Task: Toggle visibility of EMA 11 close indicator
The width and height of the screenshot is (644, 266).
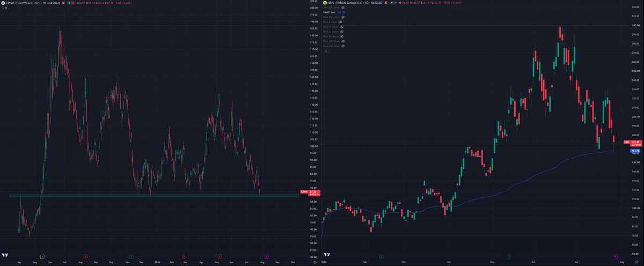Action: click(342, 27)
